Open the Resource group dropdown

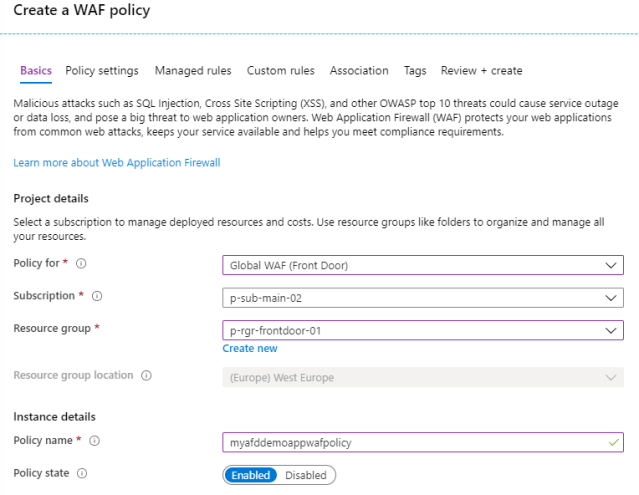pos(422,330)
